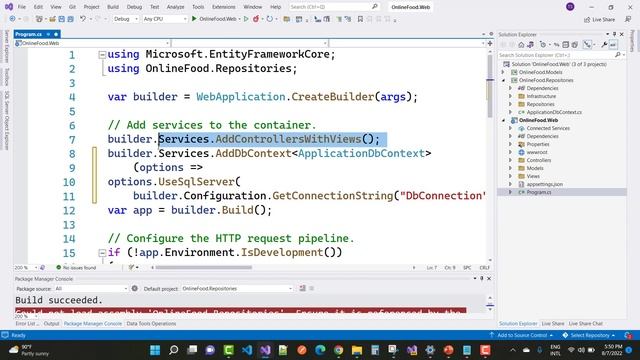Click the Windows Start button on taskbar

click(155, 350)
